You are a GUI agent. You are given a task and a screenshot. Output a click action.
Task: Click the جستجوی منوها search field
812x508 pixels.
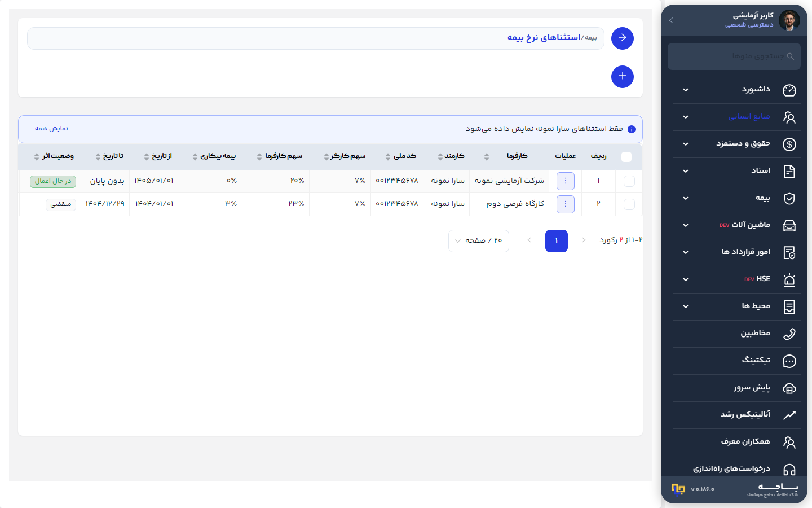tap(734, 56)
